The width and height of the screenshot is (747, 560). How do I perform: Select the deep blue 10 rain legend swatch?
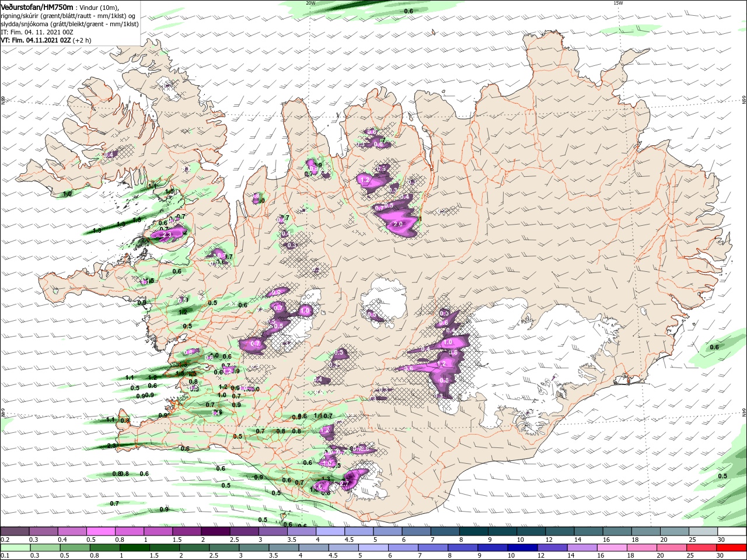[522, 548]
